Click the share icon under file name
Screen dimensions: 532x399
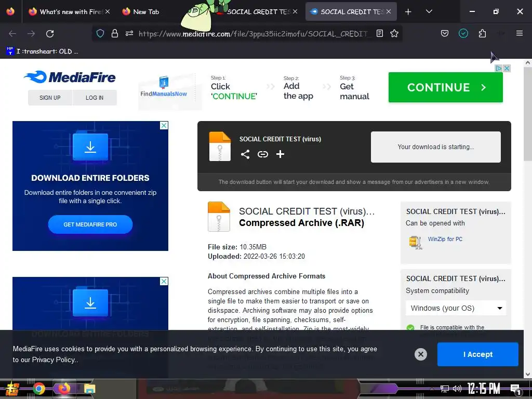tap(245, 154)
